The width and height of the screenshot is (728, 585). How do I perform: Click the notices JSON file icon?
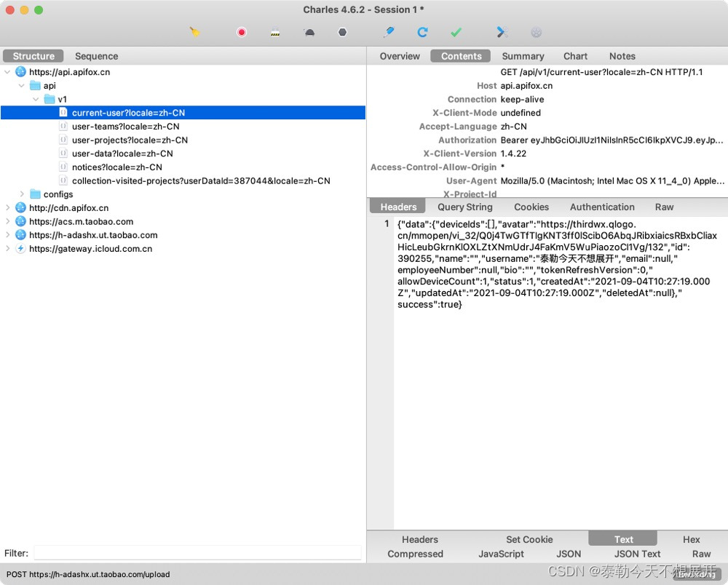coord(63,167)
